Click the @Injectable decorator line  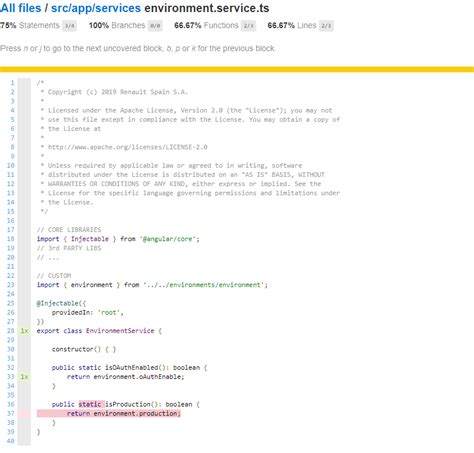[x=61, y=303]
